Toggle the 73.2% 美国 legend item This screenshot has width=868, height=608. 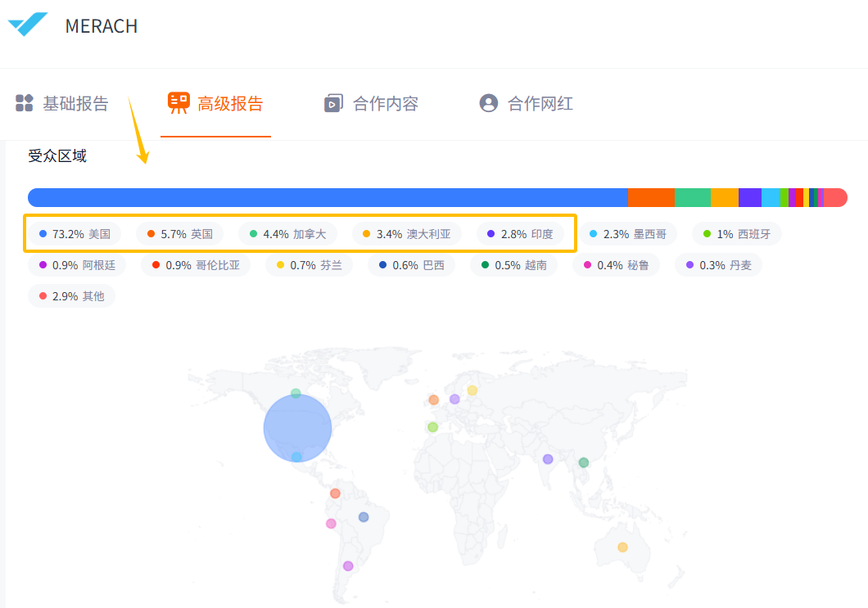(75, 234)
